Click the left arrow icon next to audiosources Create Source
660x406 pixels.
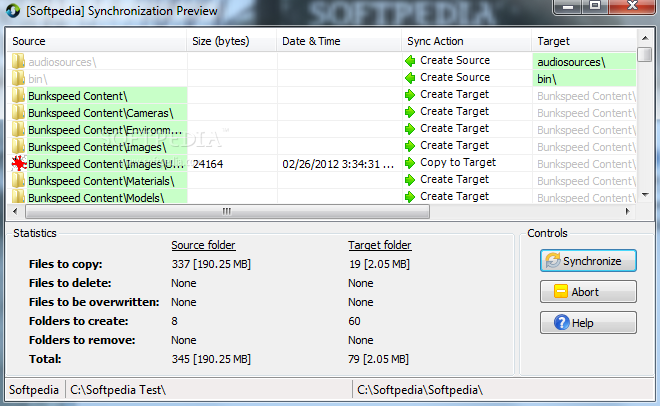(410, 61)
